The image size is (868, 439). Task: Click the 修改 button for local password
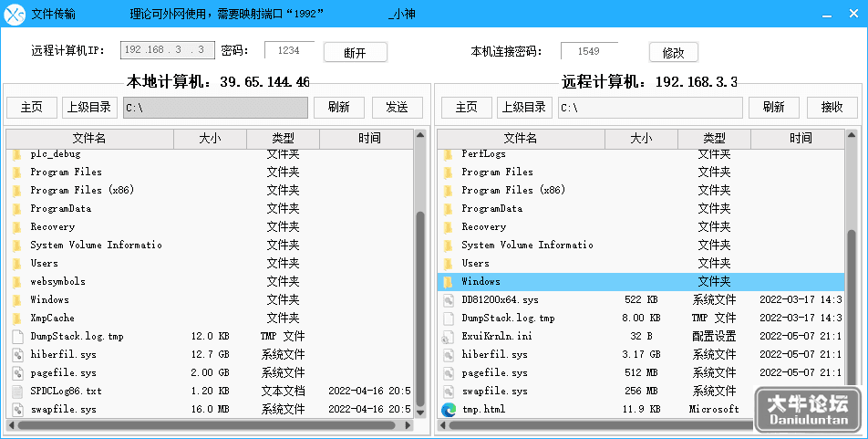coord(673,52)
